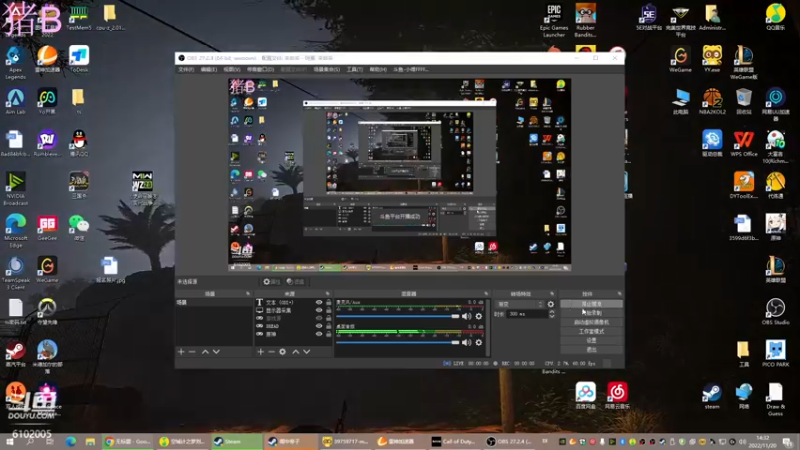Screen dimensions: 800x450
Task: Click the 工作室模式 studio mode button
Action: pyautogui.click(x=591, y=331)
